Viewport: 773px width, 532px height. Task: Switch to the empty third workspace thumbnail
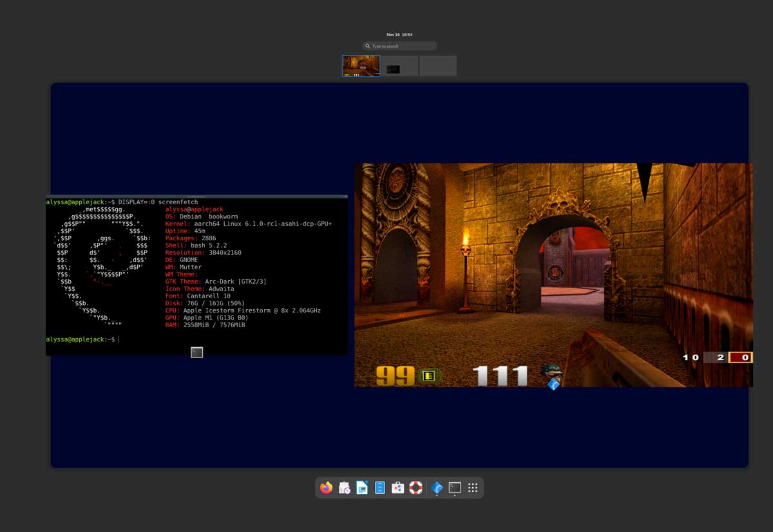[x=438, y=66]
